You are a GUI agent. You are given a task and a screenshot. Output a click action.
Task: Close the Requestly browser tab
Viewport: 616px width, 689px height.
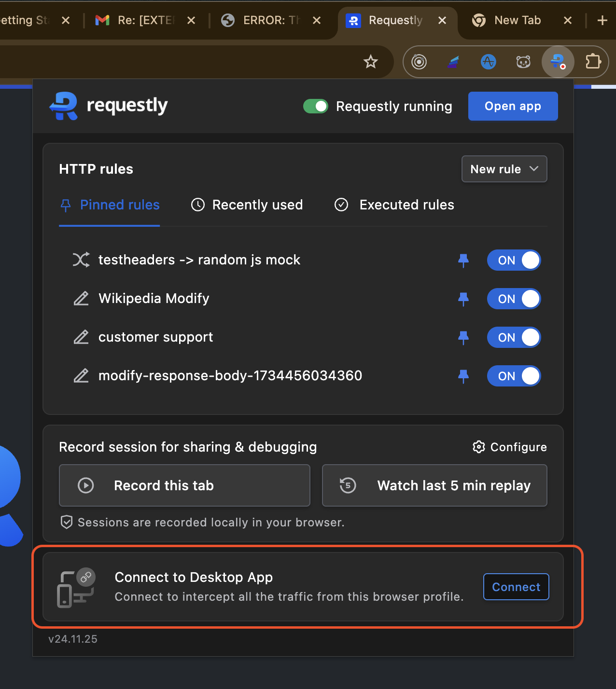tap(442, 20)
